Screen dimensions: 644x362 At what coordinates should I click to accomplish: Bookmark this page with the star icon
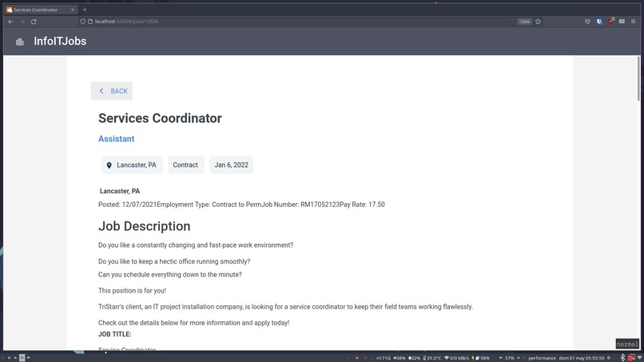click(538, 22)
